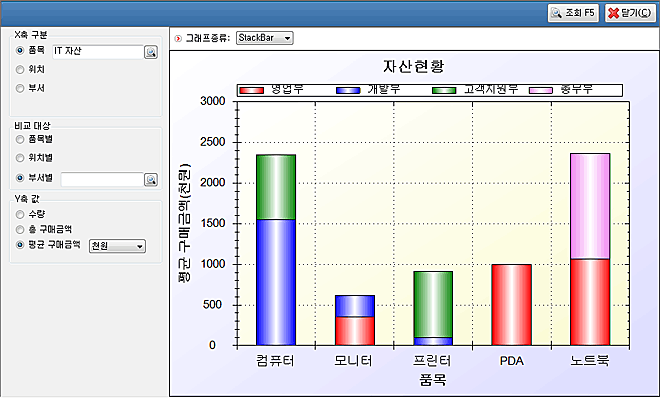Click the green 고객지원부 legend swatch
Viewport: 660px width, 398px height.
coord(444,90)
